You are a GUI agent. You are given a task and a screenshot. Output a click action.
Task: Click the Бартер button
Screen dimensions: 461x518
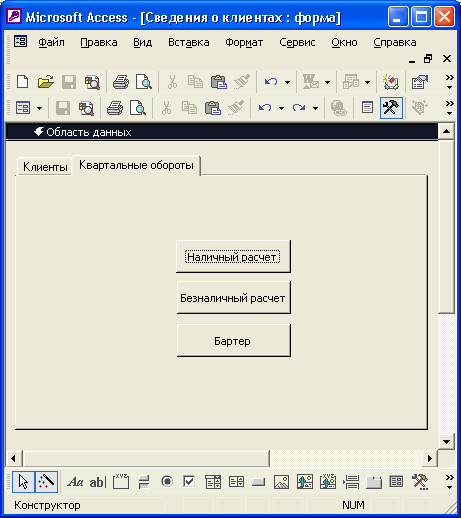click(233, 341)
